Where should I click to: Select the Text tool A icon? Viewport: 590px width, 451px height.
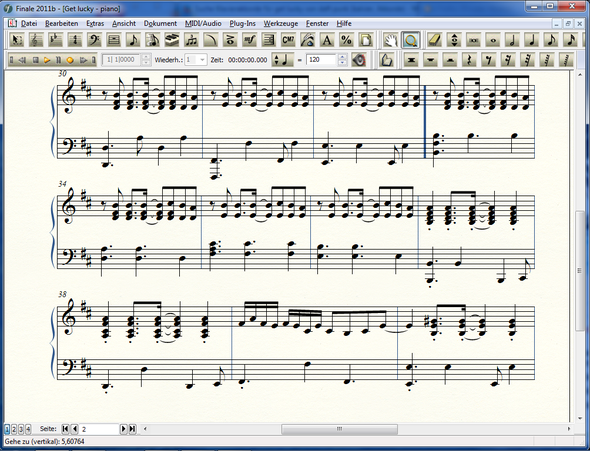click(x=327, y=39)
